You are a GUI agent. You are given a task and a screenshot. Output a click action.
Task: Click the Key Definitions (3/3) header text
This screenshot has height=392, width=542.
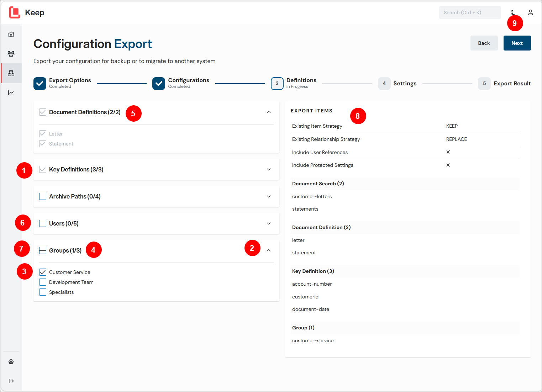(76, 169)
